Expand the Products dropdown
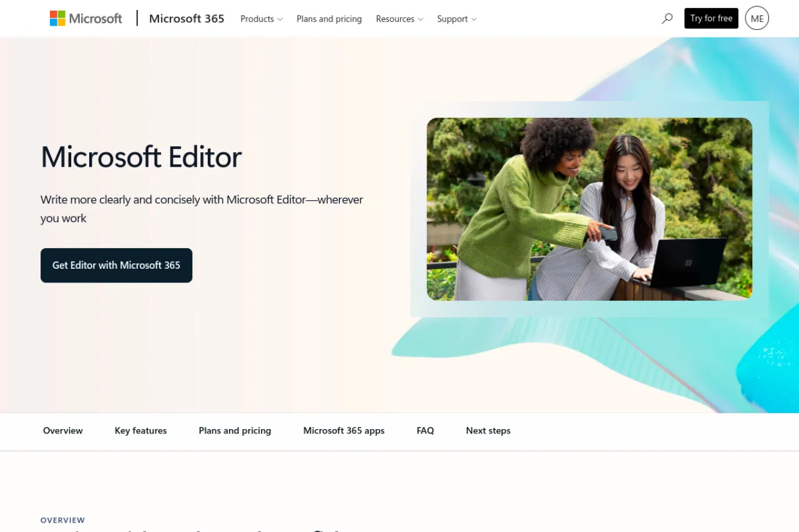This screenshot has height=532, width=799. click(262, 19)
